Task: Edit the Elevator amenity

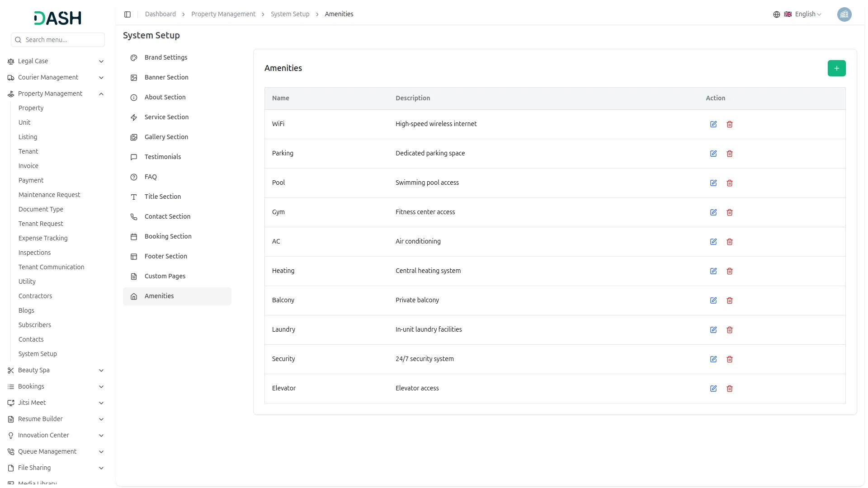Action: [x=713, y=389]
